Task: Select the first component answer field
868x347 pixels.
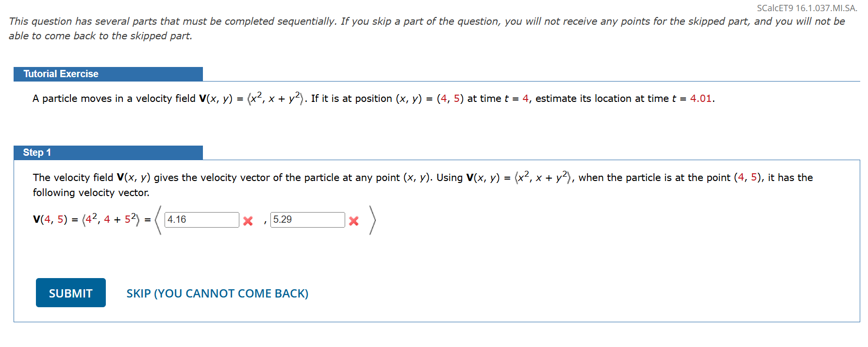Action: click(201, 220)
